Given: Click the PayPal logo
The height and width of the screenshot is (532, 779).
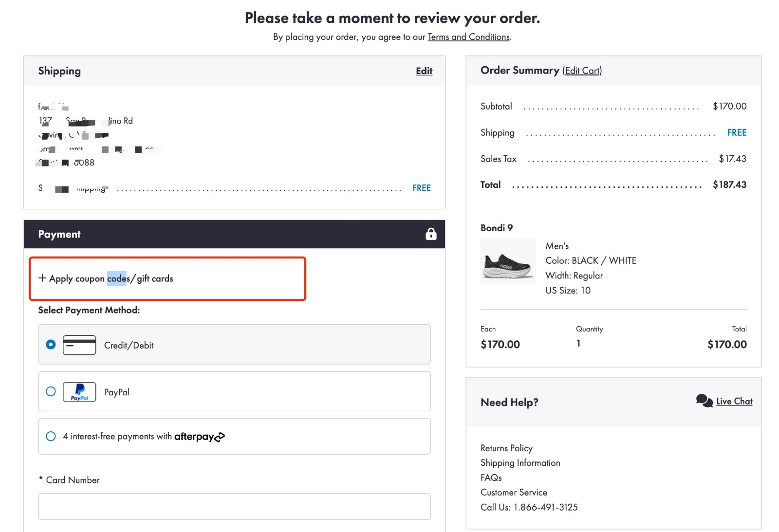Looking at the screenshot, I should click(x=79, y=392).
